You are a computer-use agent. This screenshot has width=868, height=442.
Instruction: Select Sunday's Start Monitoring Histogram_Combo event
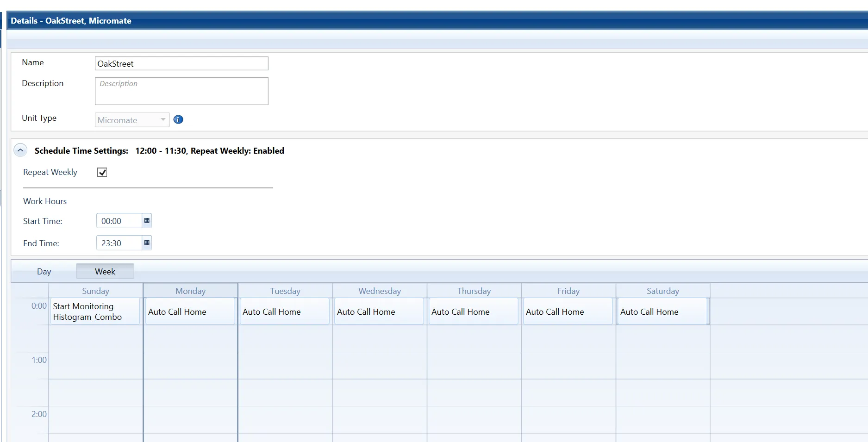point(95,311)
